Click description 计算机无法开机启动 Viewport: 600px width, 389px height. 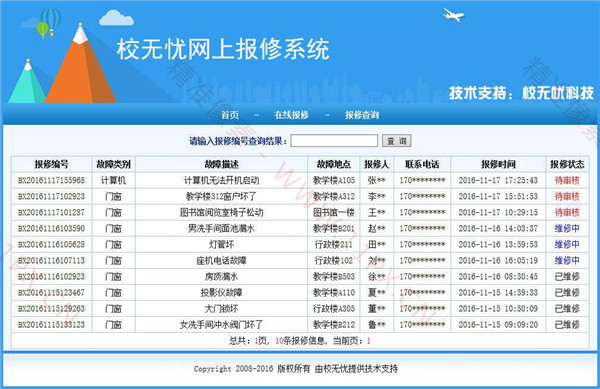[x=222, y=180]
